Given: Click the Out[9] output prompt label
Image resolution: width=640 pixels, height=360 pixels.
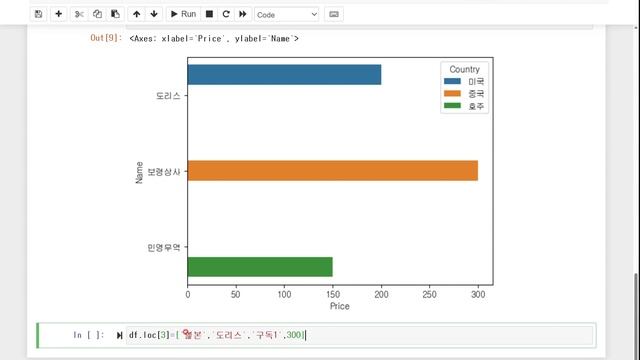Looking at the screenshot, I should click(106, 38).
